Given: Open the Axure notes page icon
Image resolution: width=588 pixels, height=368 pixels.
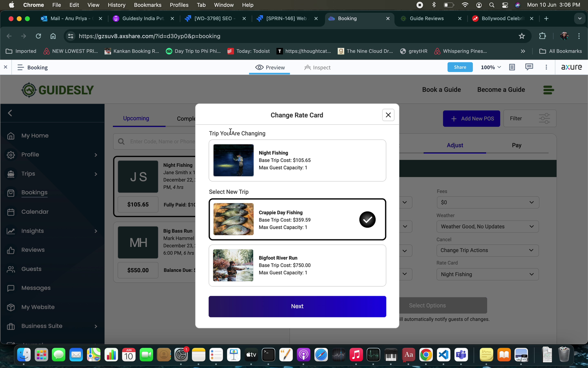Looking at the screenshot, I should pyautogui.click(x=512, y=67).
